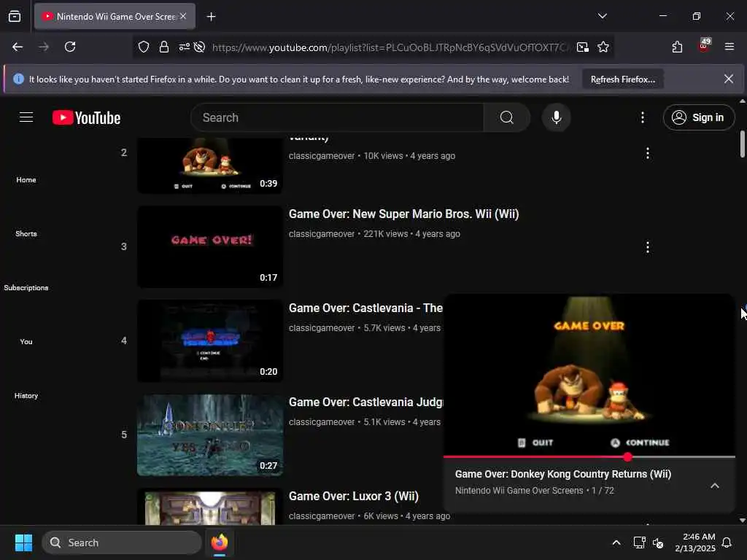Click the Firefox address bar URL
The image size is (747, 560).
click(391, 47)
